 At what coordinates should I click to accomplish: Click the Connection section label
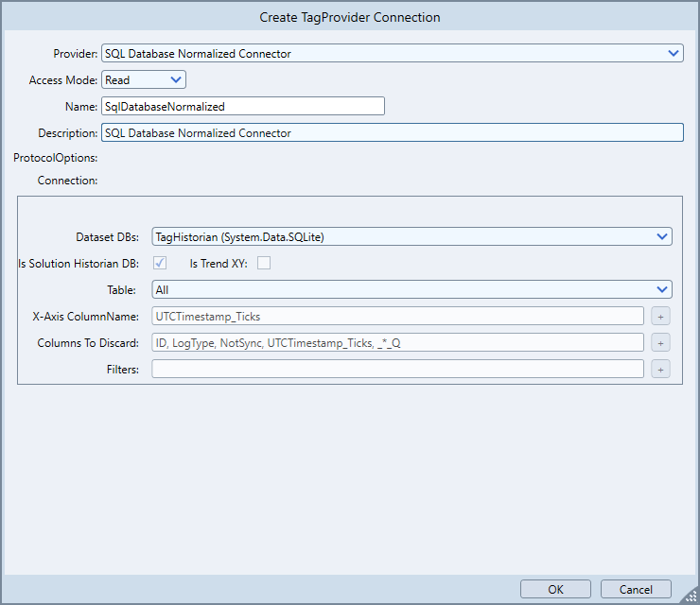(x=67, y=180)
